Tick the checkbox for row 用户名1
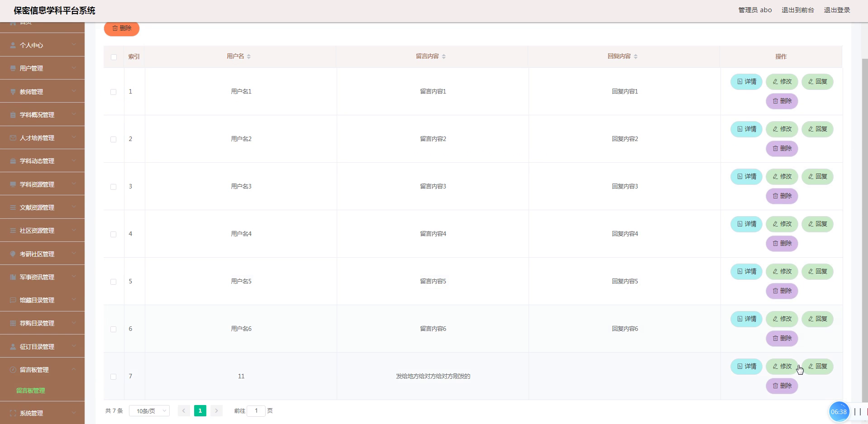 tap(114, 92)
